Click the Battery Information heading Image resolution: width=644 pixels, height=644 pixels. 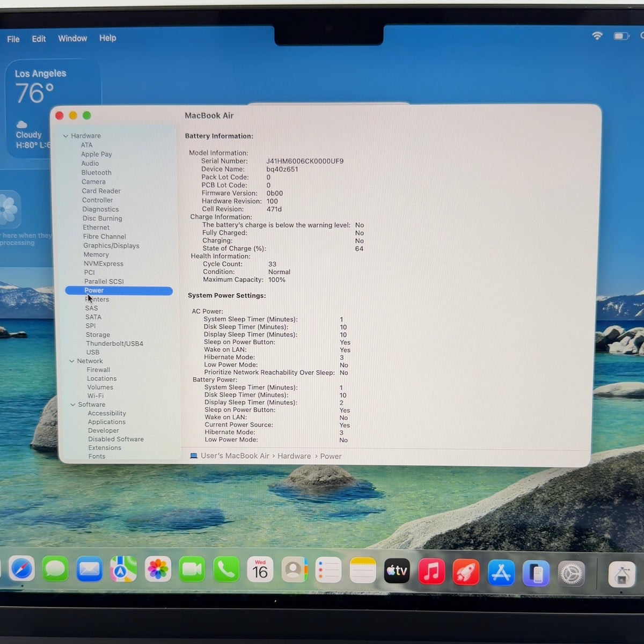pyautogui.click(x=219, y=136)
